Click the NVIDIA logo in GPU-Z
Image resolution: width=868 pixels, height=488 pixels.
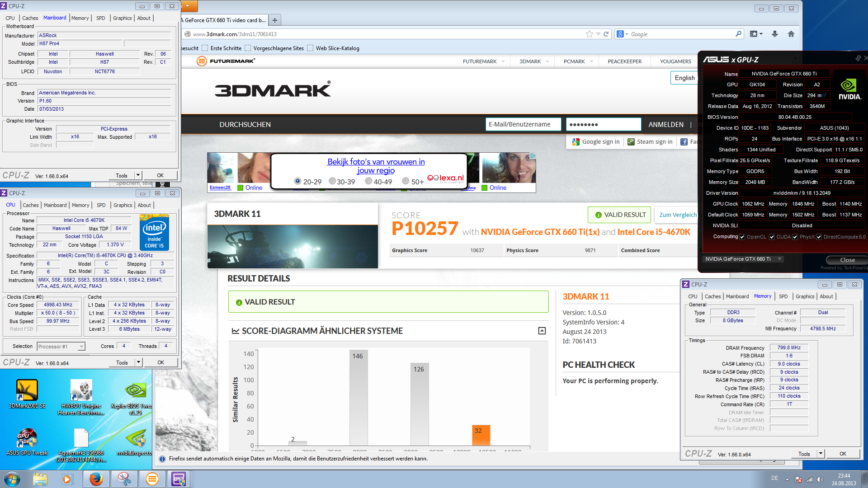tap(849, 89)
